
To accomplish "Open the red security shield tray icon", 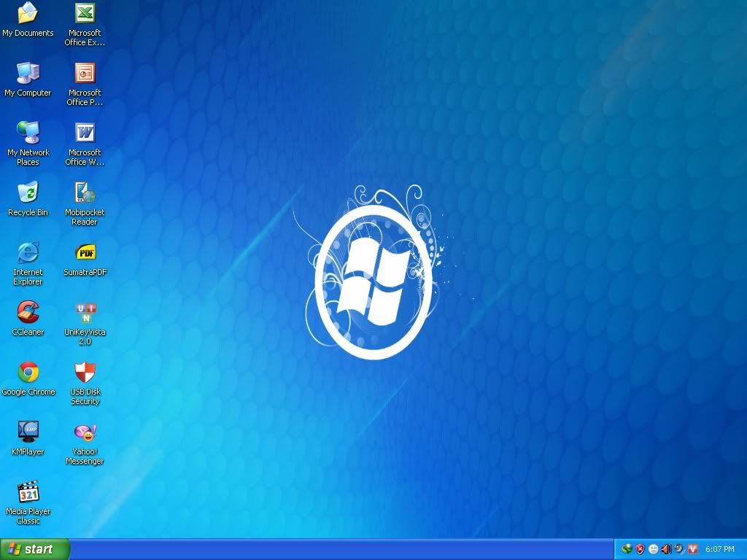I will pyautogui.click(x=640, y=549).
